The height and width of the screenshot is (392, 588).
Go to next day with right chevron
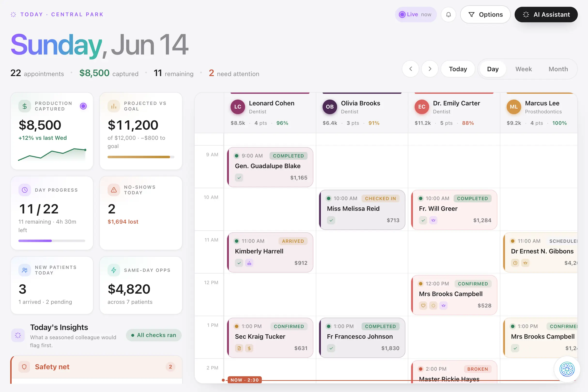tap(430, 69)
